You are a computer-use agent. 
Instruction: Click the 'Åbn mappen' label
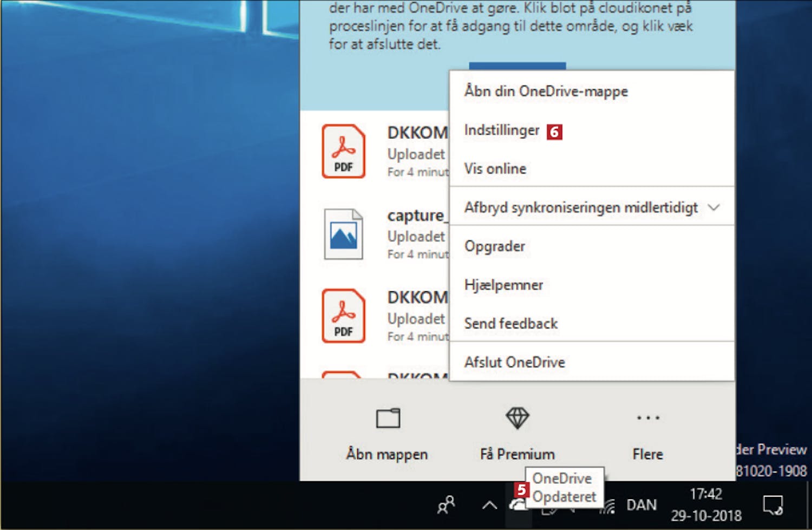[387, 454]
